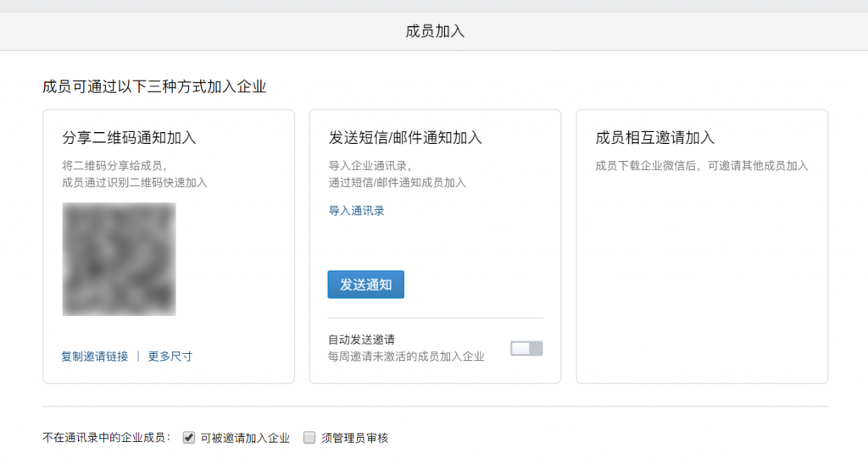Image resolution: width=868 pixels, height=465 pixels.
Task: Click the 自动发送邀请 label text
Action: tap(361, 340)
